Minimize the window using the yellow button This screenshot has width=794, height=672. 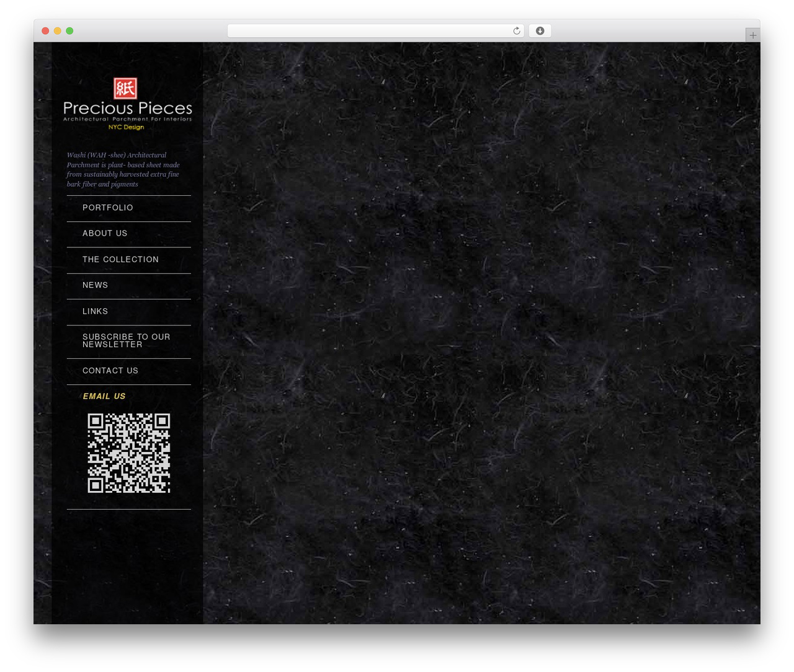(58, 31)
